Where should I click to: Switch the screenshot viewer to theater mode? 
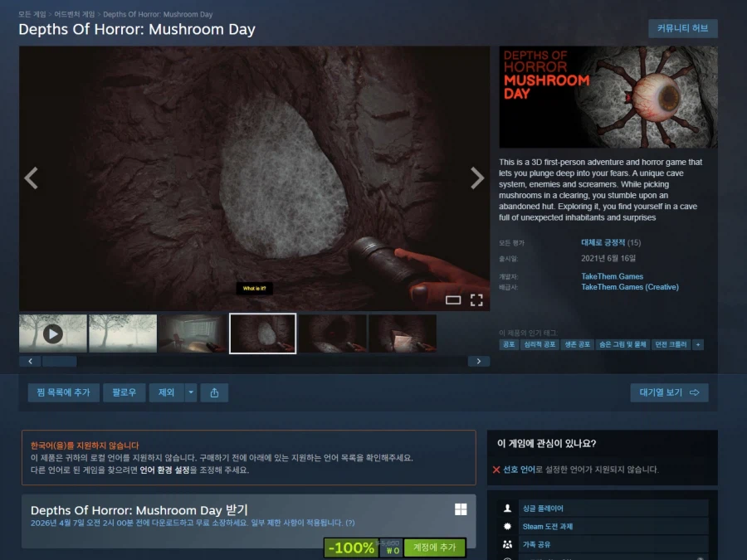point(453,299)
